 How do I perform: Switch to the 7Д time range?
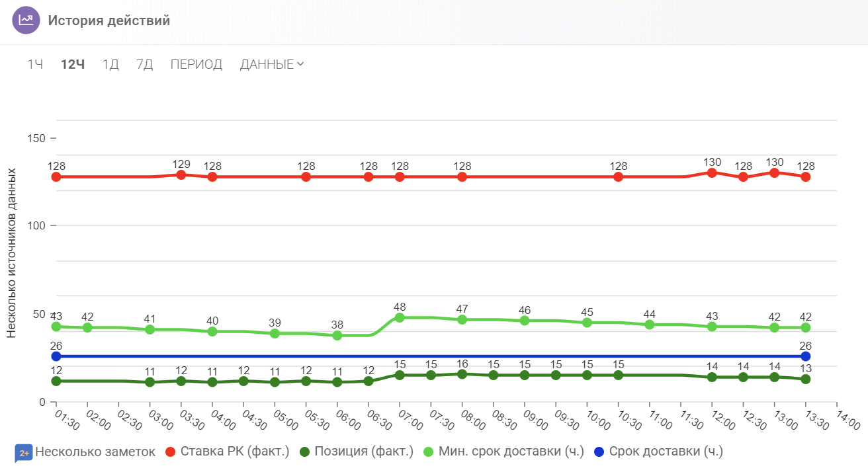(145, 64)
